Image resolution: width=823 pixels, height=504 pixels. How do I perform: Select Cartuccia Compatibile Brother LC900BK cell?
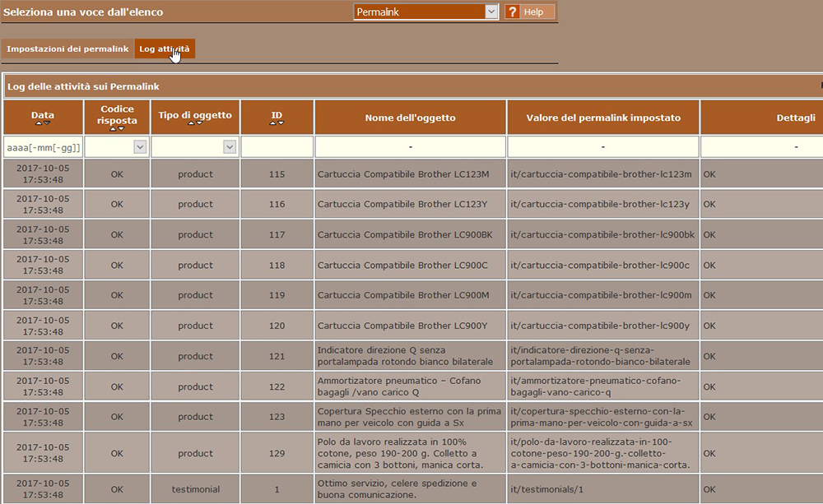(411, 234)
